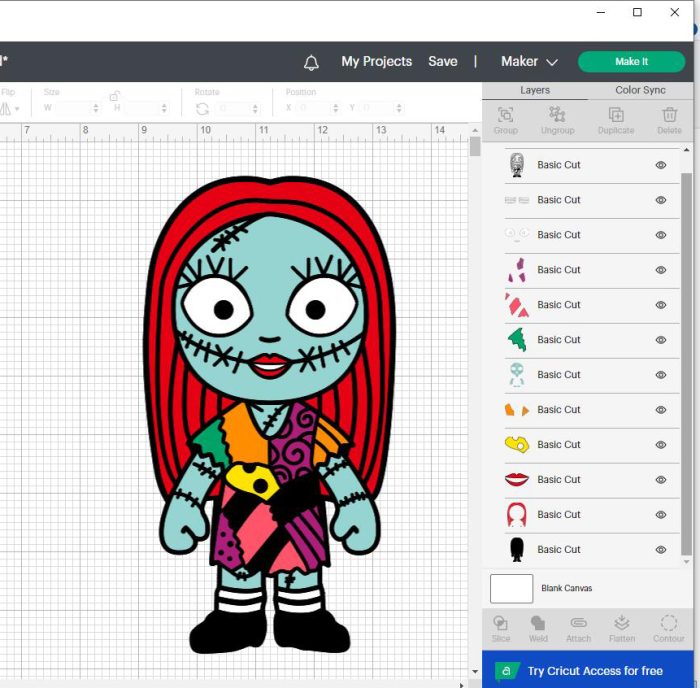Click the canvas scroll-right arrow
This screenshot has height=688, width=700.
coord(461,685)
